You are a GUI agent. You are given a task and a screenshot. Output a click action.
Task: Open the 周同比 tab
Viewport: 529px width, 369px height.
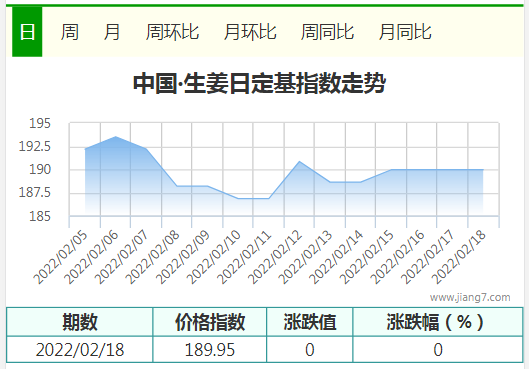pos(327,32)
